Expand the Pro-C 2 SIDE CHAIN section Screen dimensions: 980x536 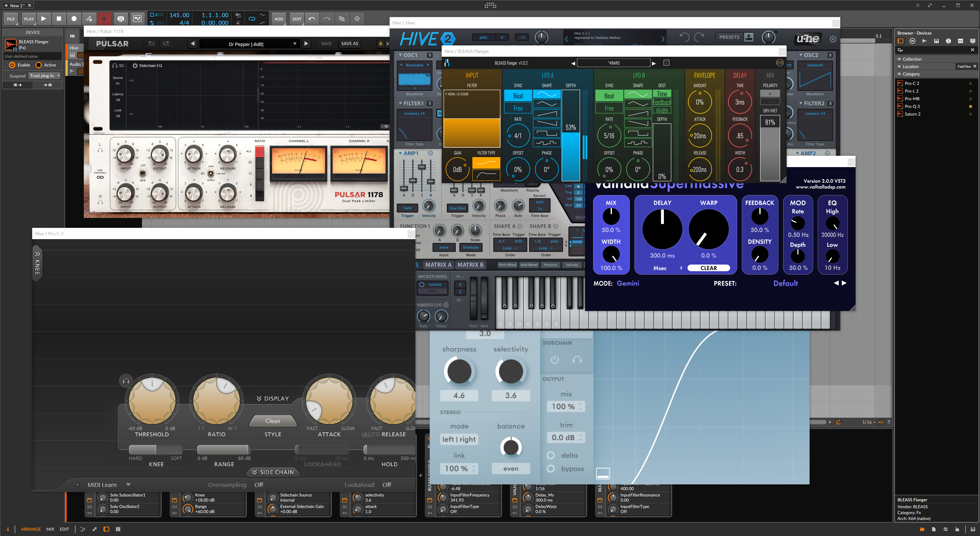point(273,472)
